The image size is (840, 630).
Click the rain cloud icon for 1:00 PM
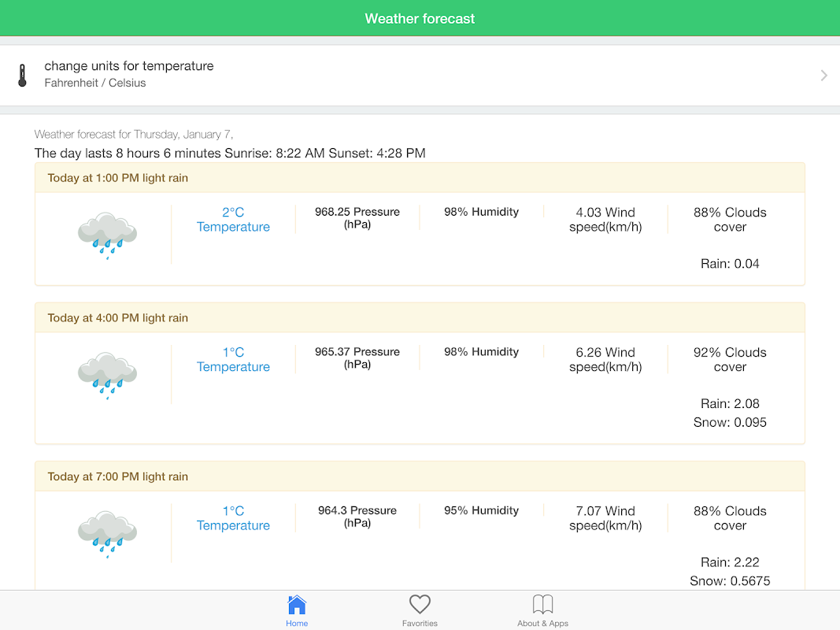pos(107,235)
